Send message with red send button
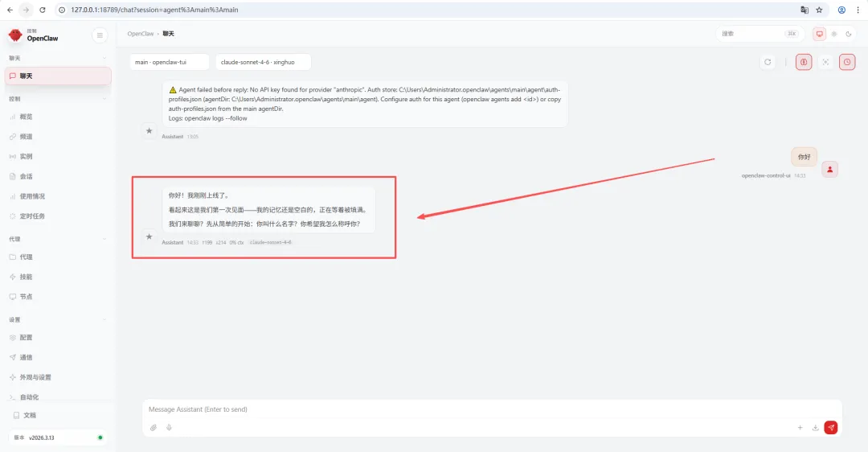 tap(831, 428)
